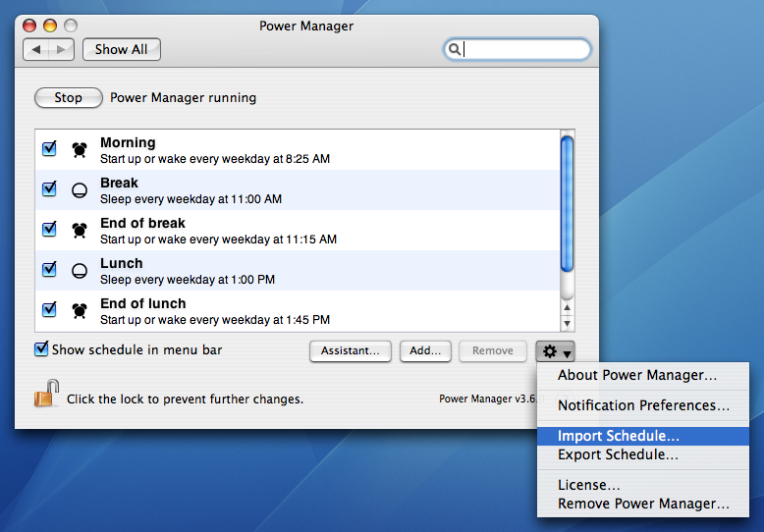
Task: Click the scroll down arrow in list
Action: pyautogui.click(x=567, y=323)
